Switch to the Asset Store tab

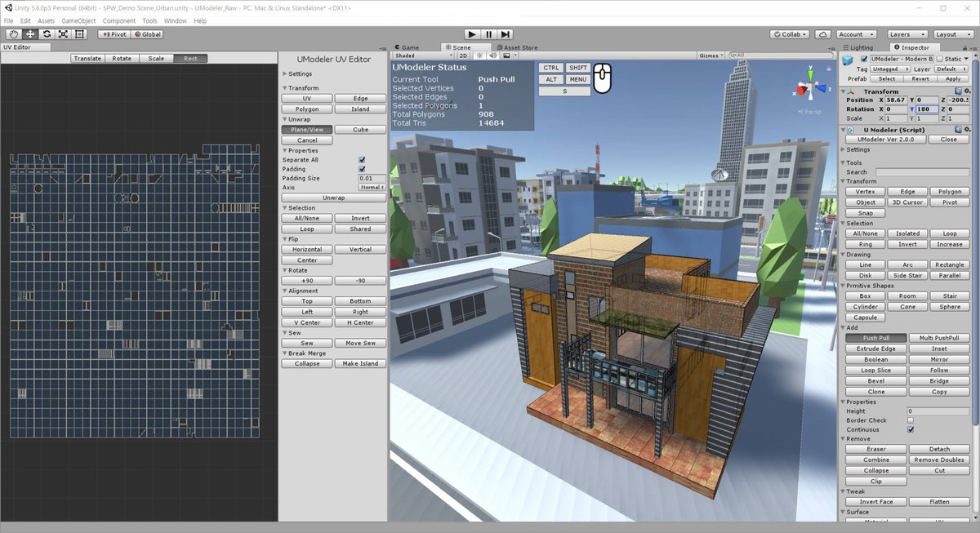click(x=516, y=48)
